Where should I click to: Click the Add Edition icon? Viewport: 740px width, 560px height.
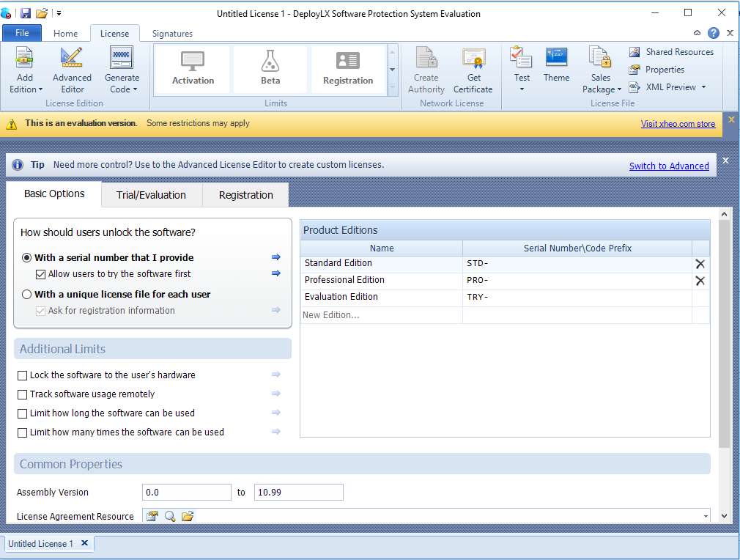(24, 58)
